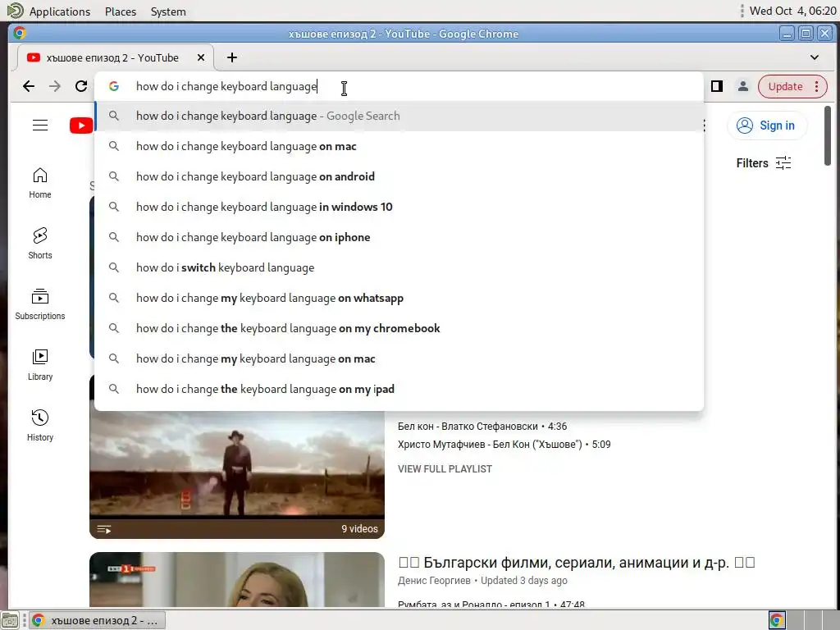Viewport: 840px width, 630px height.
Task: Open Subscriptions in the sidebar
Action: coord(40,304)
